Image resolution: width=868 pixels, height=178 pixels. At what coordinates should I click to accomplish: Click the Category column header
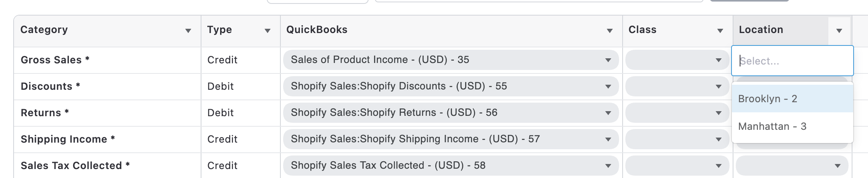point(44,30)
